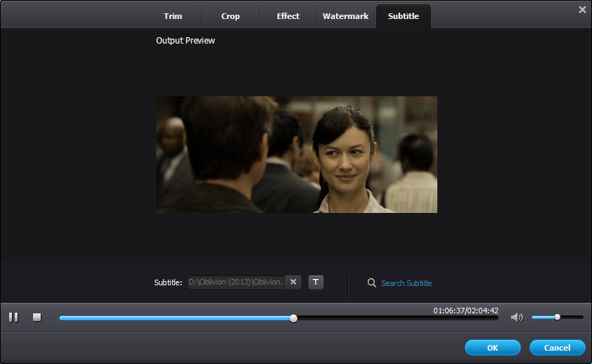Cancel the subtitle editing

pyautogui.click(x=558, y=347)
